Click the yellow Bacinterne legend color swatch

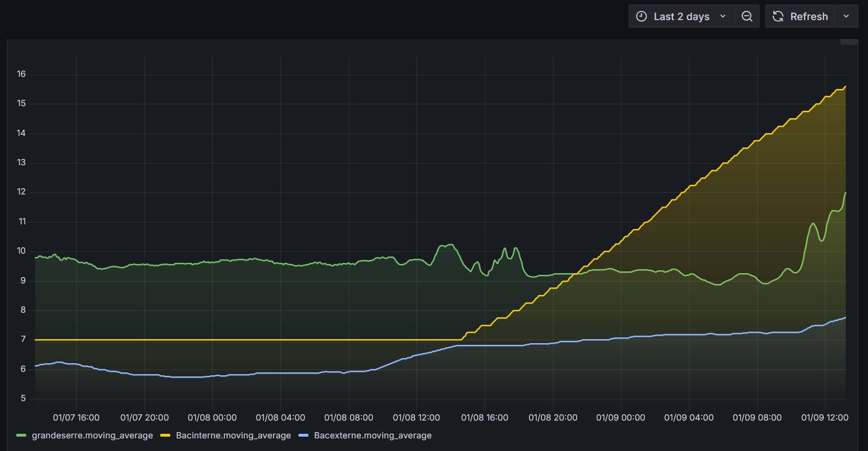point(166,436)
